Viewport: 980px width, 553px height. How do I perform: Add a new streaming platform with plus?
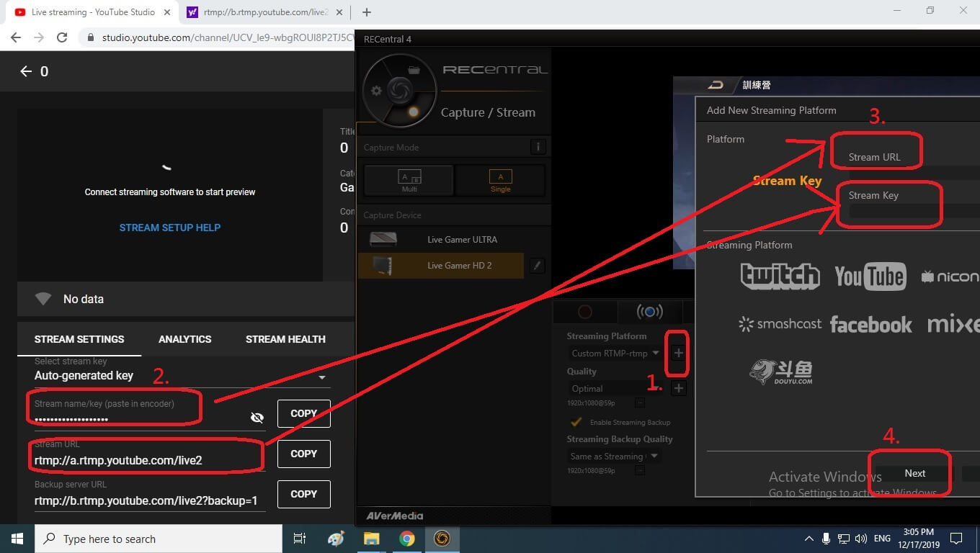678,353
